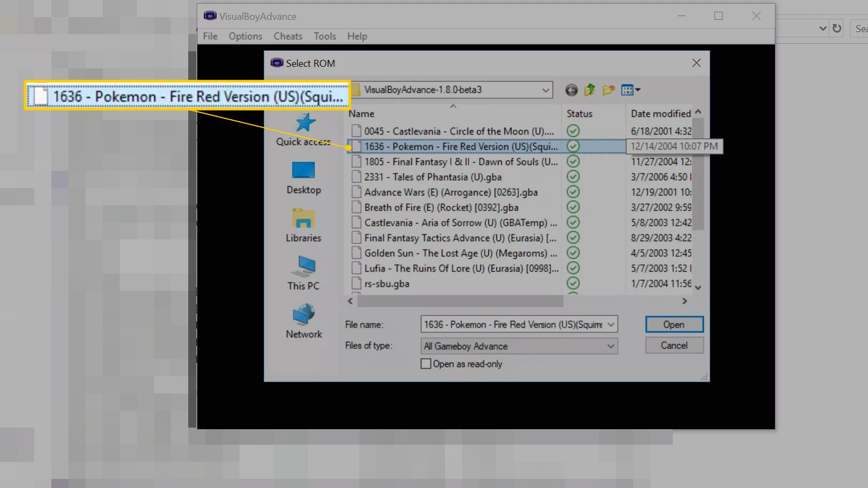Open the Help menu
The width and height of the screenshot is (868, 488).
357,36
